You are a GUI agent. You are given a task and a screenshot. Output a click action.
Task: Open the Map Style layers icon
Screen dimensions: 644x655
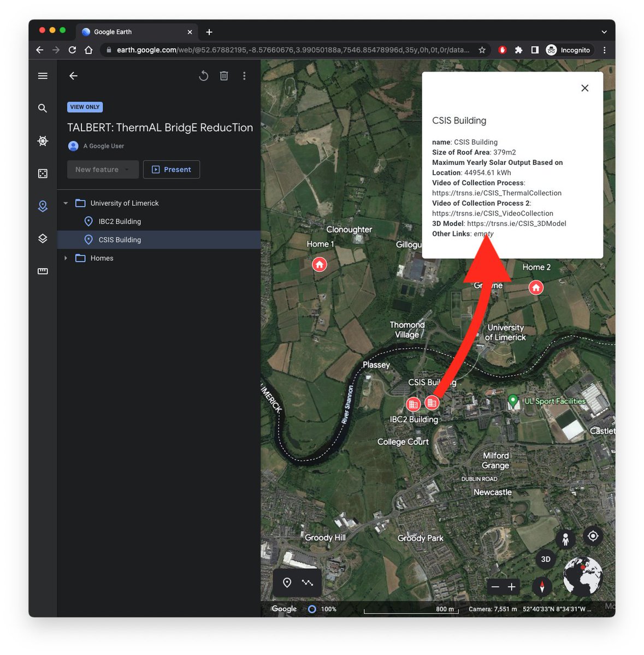[43, 239]
